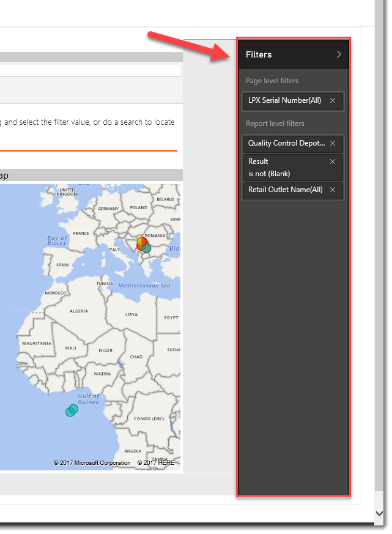Click the ITALY label on the map

pos(114,250)
